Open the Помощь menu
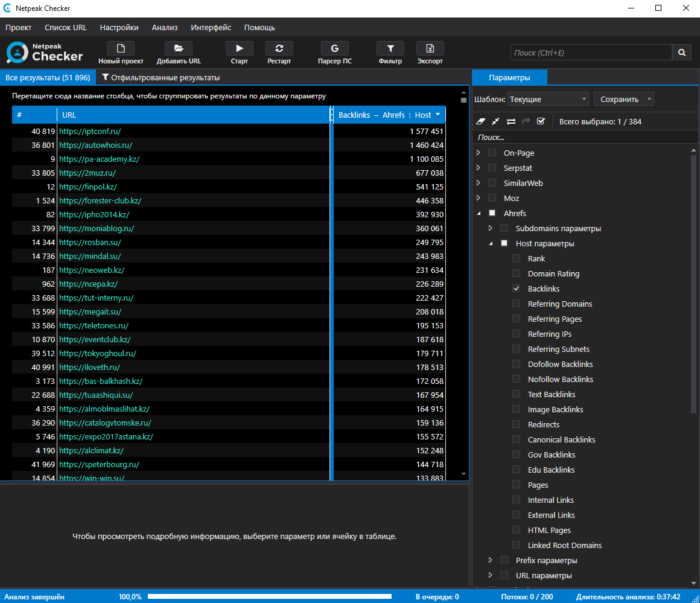 (x=259, y=28)
